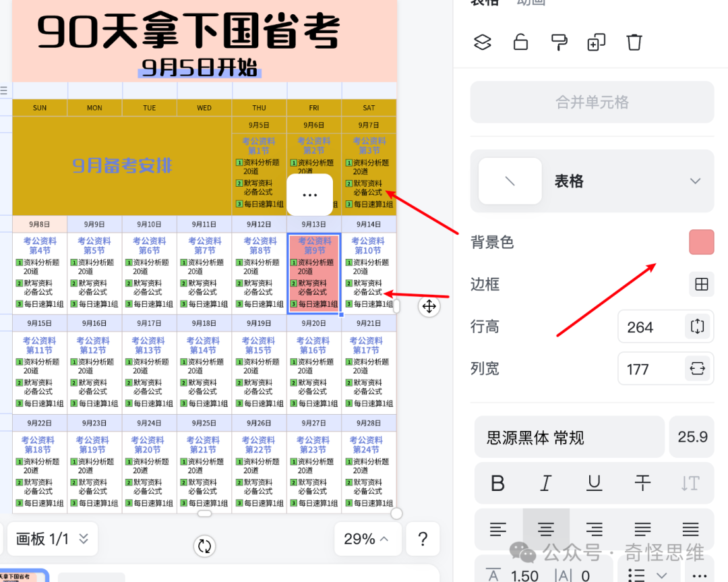The image size is (728, 582).
Task: Select the SAT header cell
Action: [x=369, y=108]
